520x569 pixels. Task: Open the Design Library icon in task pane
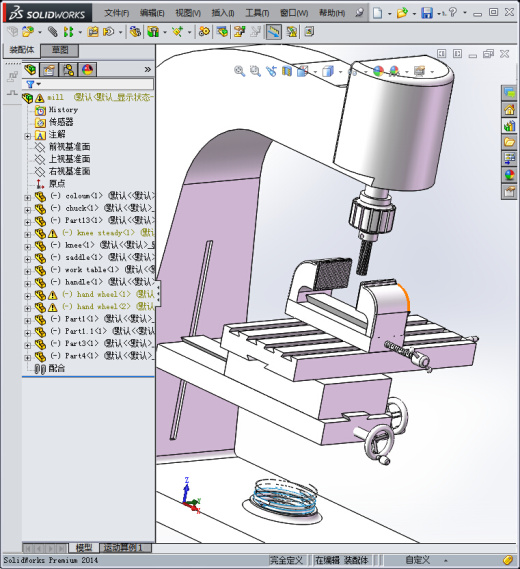[x=509, y=126]
